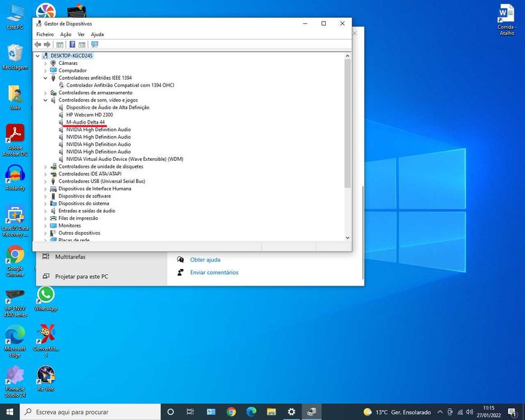Select Dispositivo de Áudio de Alta Definição
Viewport: 525px width, 420px height.
coord(107,107)
